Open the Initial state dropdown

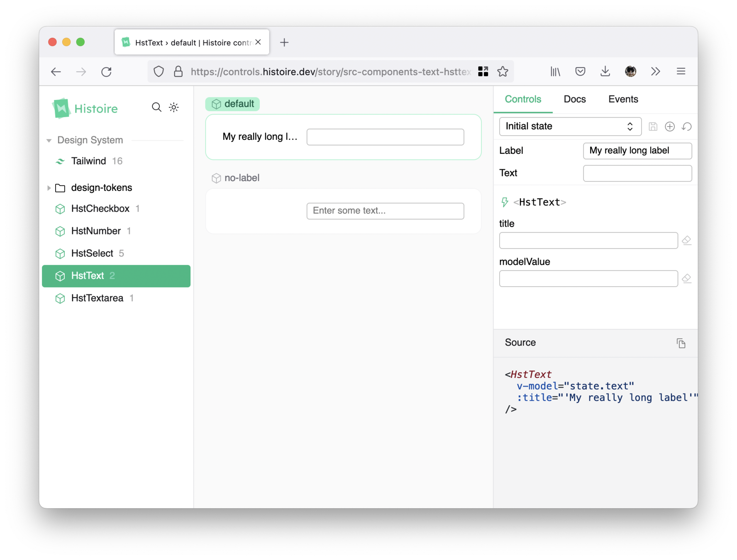pos(570,127)
